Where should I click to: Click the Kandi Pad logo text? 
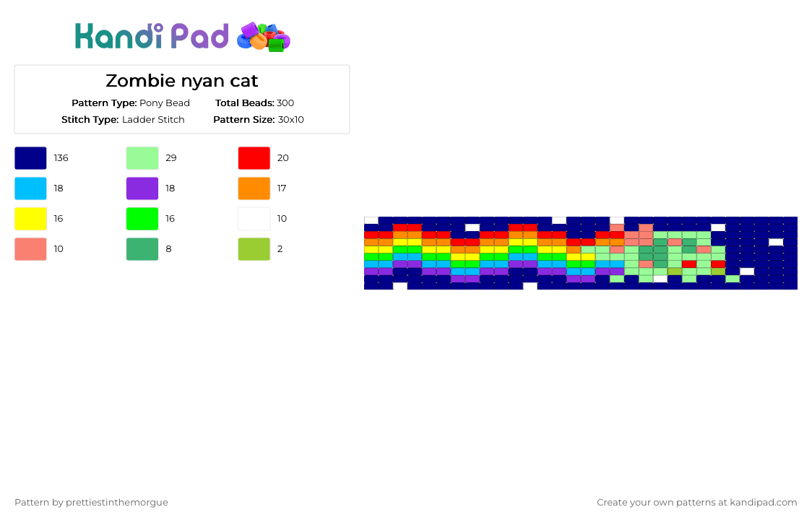(151, 36)
